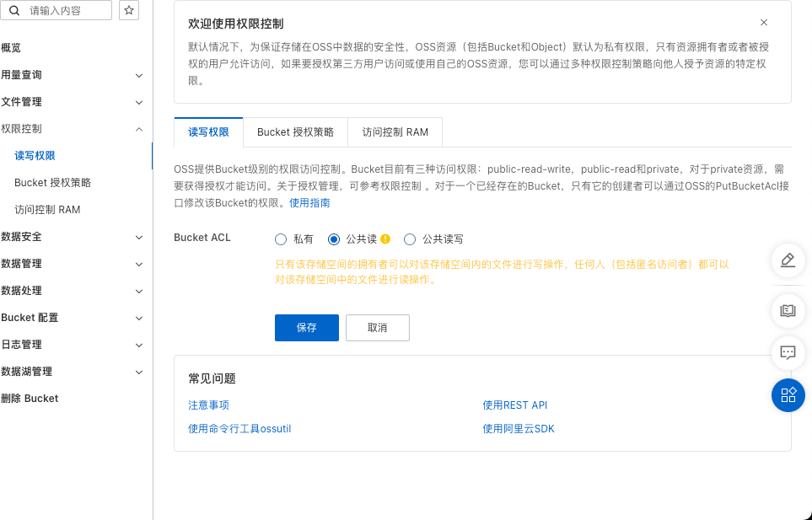Click the search magnifier icon
Viewport: 812px width, 520px height.
[14, 10]
